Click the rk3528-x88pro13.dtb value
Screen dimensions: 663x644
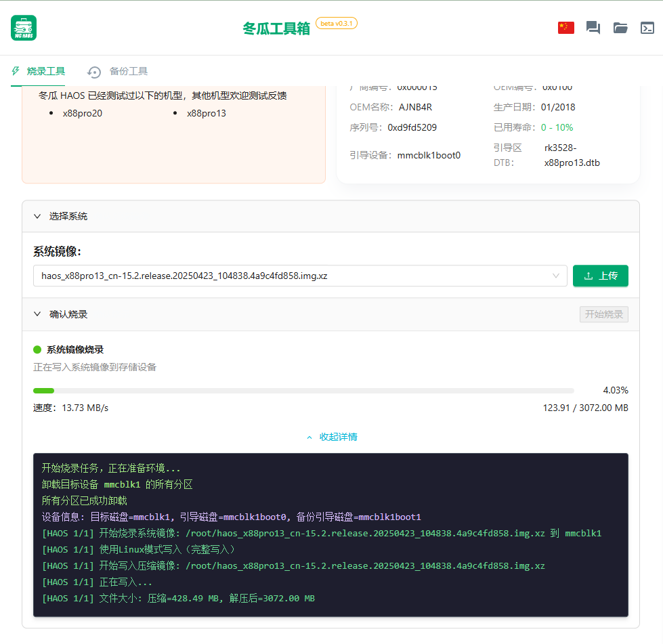(572, 155)
